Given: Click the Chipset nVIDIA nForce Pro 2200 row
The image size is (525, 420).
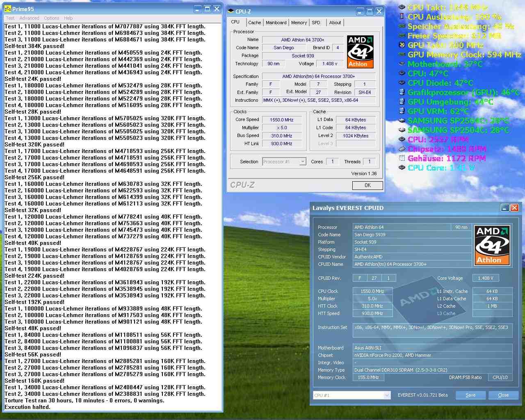Looking at the screenshot, I should pyautogui.click(x=433, y=355).
